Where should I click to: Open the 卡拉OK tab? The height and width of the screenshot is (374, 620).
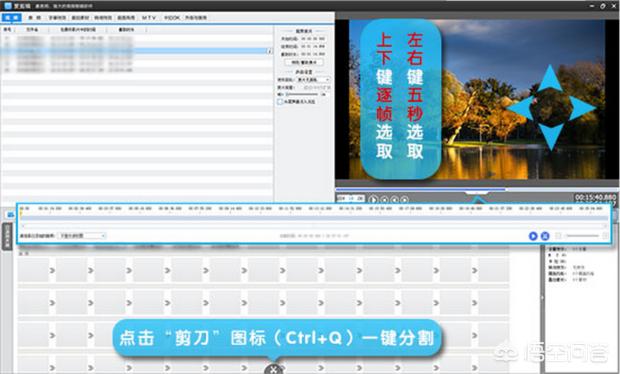(x=172, y=17)
